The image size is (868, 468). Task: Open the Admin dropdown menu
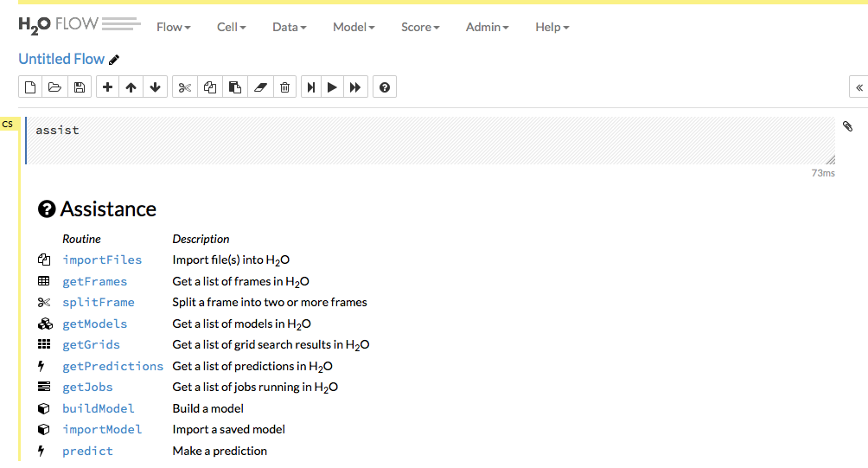coord(487,27)
